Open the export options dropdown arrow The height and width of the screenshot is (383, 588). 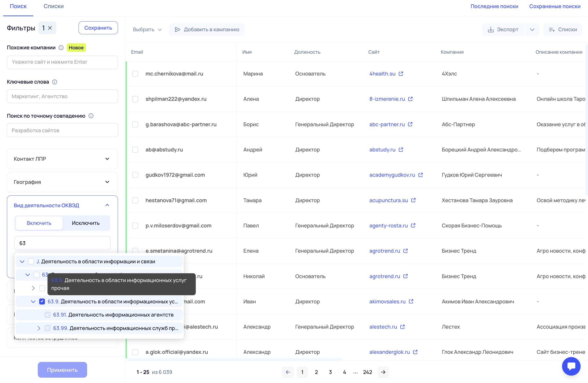(532, 30)
